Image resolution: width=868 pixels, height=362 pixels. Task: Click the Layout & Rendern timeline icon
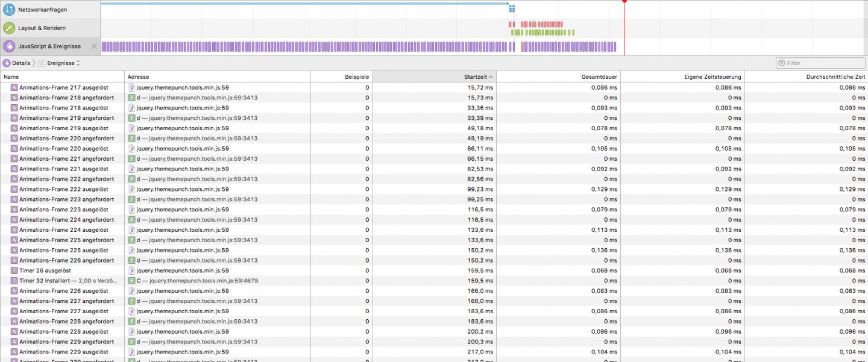click(x=9, y=28)
